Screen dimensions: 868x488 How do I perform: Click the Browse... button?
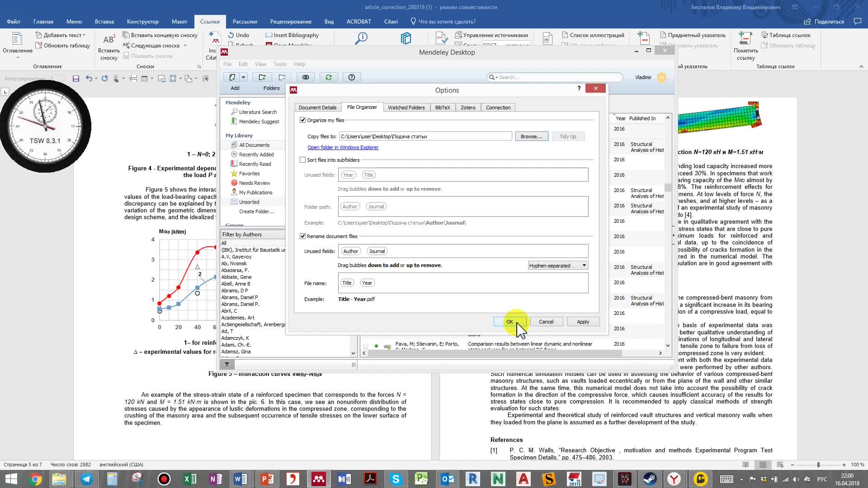[531, 136]
